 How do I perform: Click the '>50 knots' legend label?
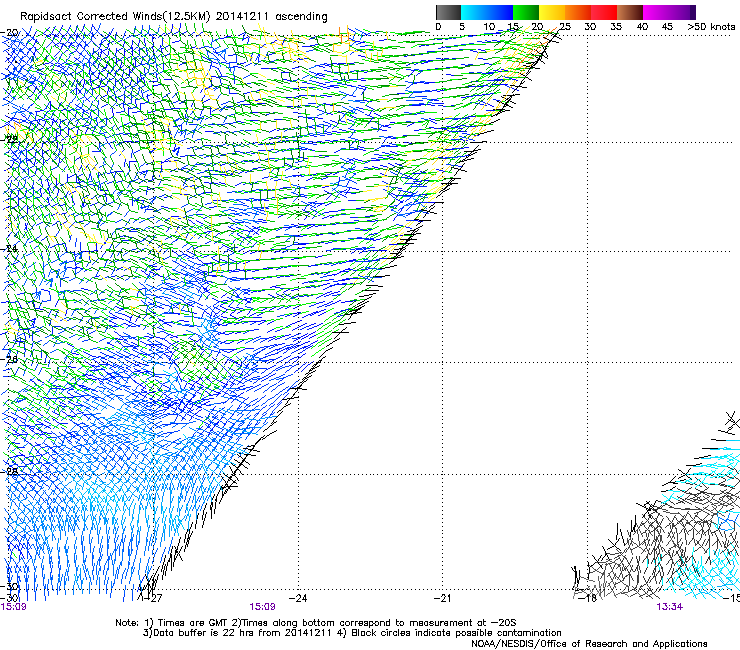pyautogui.click(x=711, y=27)
